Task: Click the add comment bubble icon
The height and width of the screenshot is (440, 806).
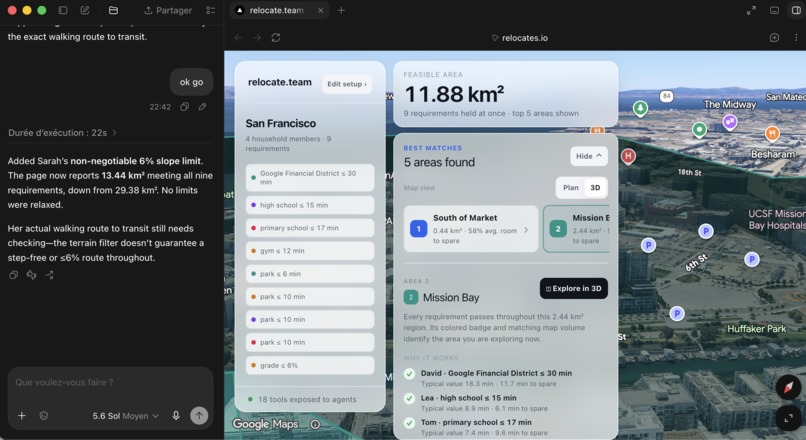Action: click(774, 38)
